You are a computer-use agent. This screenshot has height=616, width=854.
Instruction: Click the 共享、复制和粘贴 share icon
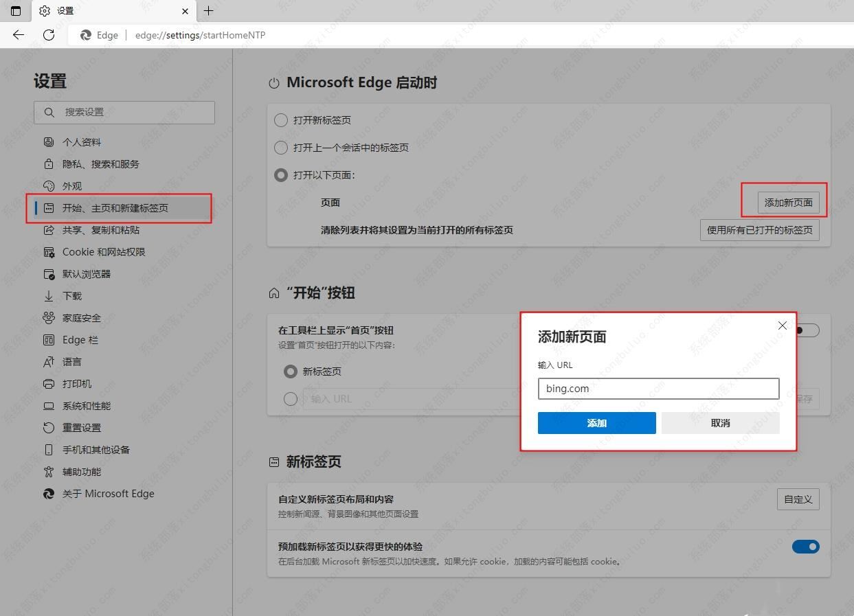[x=49, y=230]
